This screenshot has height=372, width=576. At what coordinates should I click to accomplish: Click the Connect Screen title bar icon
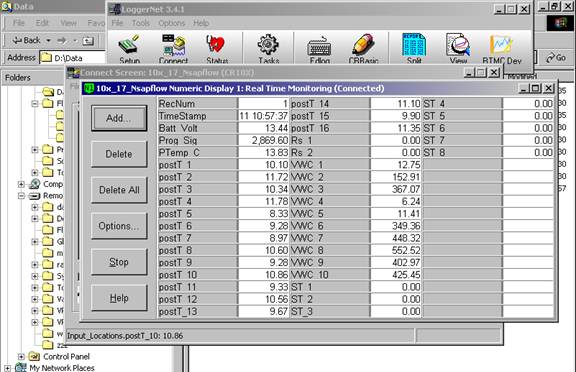tap(73, 73)
